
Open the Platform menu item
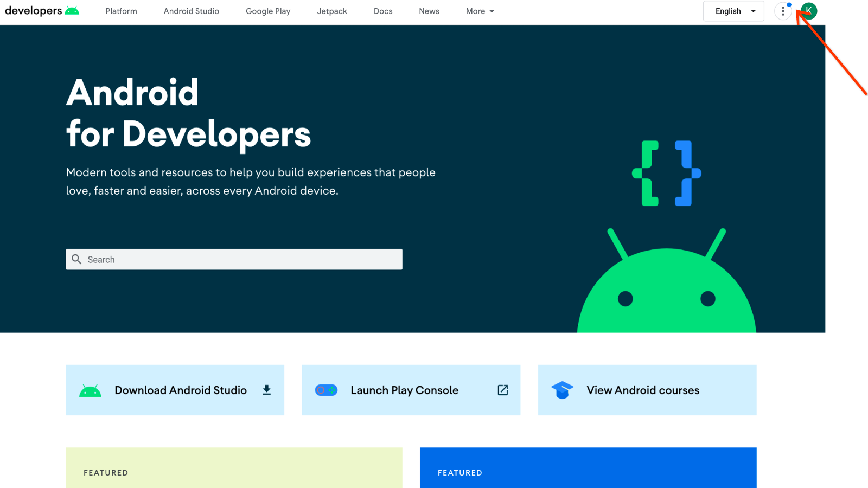pyautogui.click(x=121, y=11)
